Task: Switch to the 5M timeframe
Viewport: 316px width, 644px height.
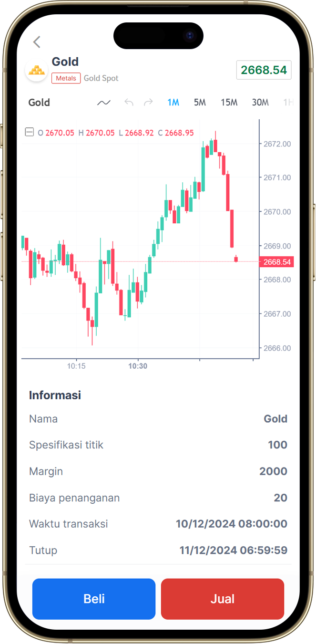Action: pyautogui.click(x=200, y=103)
